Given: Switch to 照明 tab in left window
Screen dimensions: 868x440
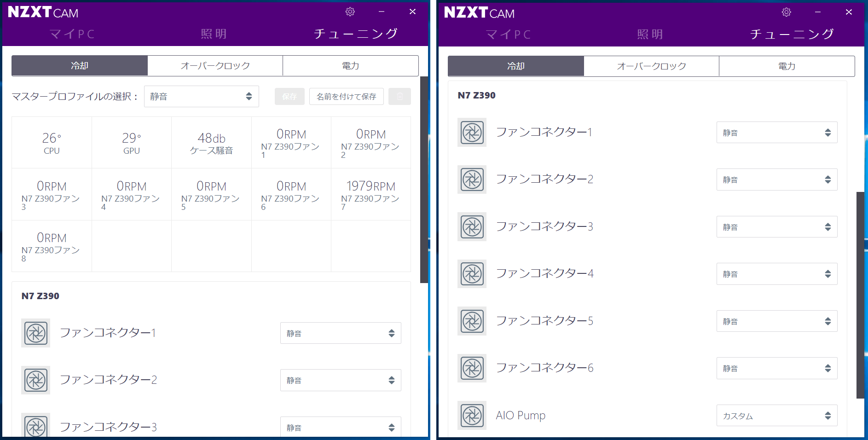Looking at the screenshot, I should (214, 34).
